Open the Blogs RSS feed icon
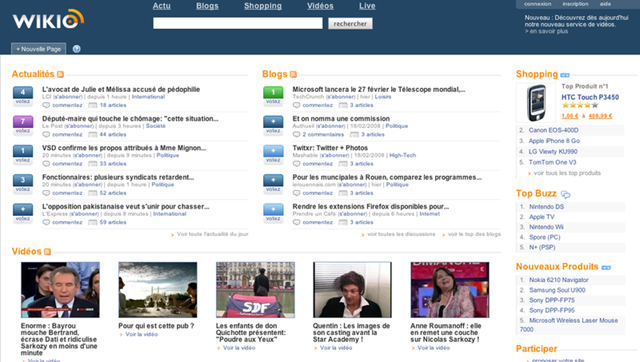Screen dimensions: 640x362 point(293,74)
